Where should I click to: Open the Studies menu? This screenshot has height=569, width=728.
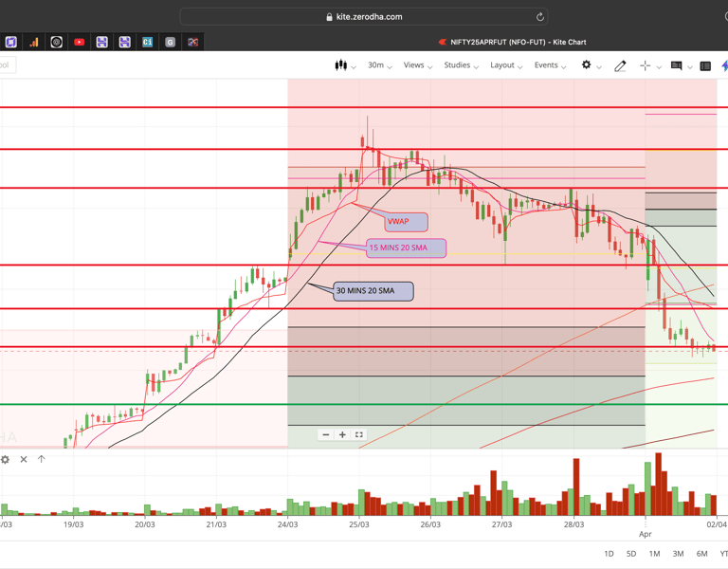point(461,65)
